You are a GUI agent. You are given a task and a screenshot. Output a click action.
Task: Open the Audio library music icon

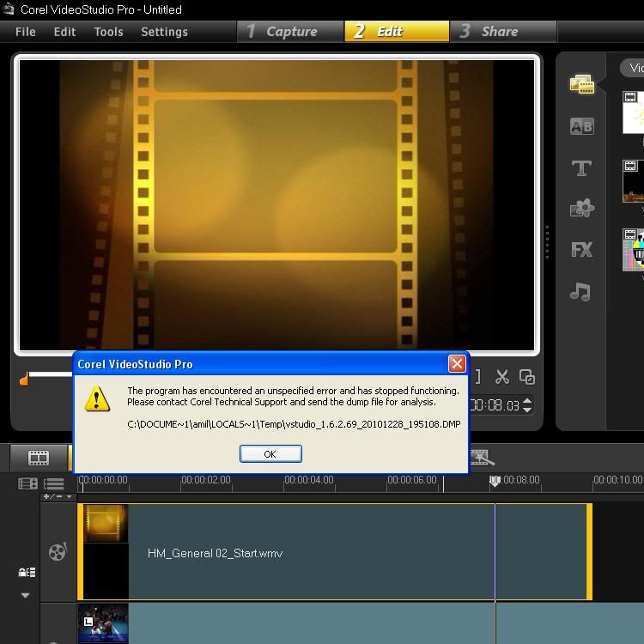coord(581,292)
